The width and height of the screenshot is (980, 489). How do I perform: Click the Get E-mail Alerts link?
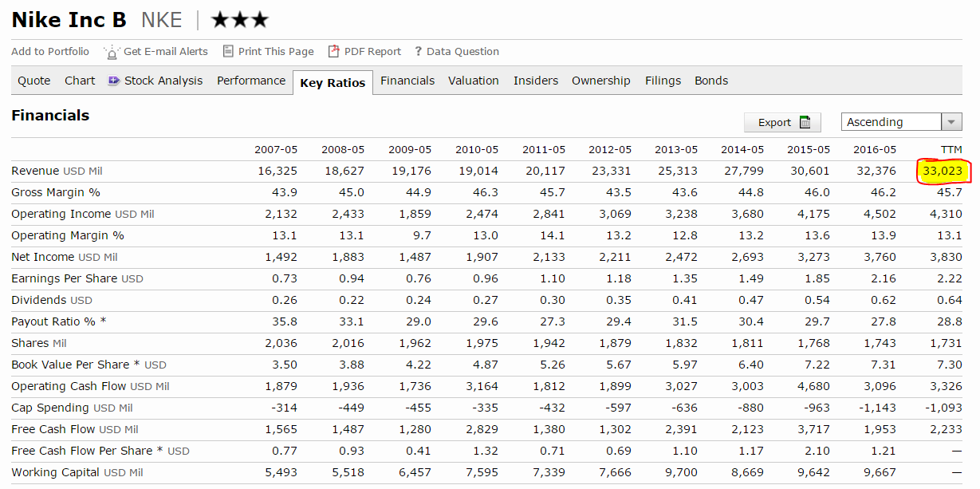165,52
